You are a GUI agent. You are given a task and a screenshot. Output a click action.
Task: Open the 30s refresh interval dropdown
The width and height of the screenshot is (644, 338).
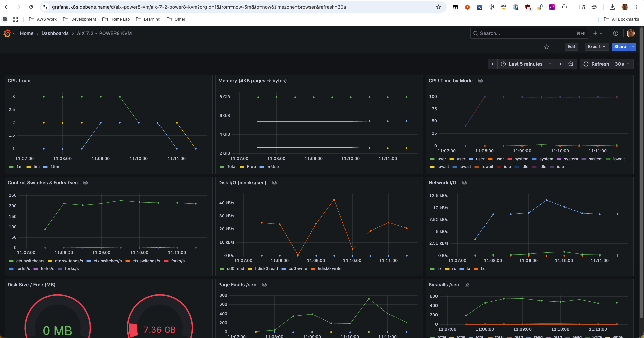pos(622,64)
